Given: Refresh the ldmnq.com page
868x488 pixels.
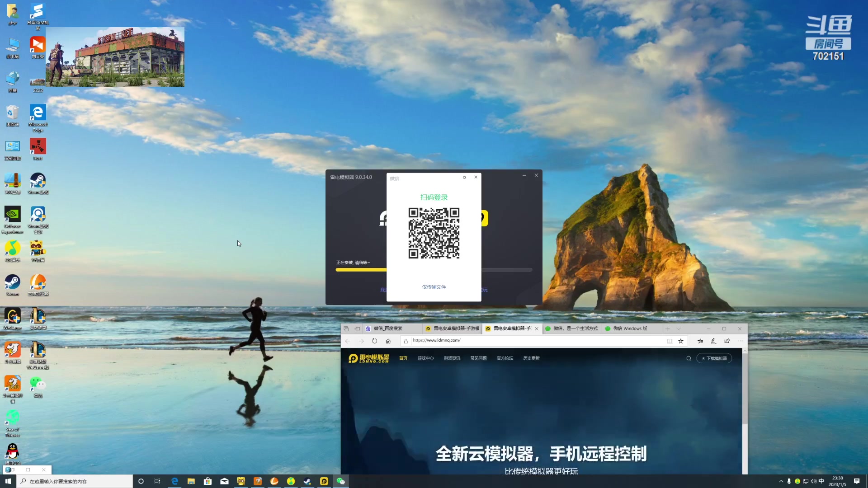Looking at the screenshot, I should (x=374, y=341).
